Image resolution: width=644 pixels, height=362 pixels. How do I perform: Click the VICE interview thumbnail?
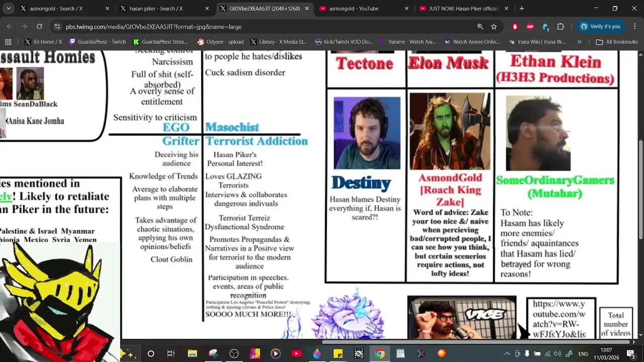point(461,317)
